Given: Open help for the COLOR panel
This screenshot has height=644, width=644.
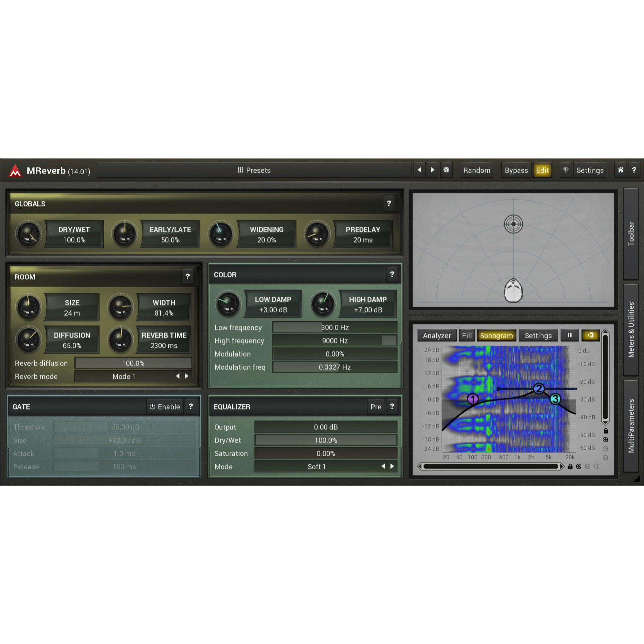Looking at the screenshot, I should click(392, 274).
